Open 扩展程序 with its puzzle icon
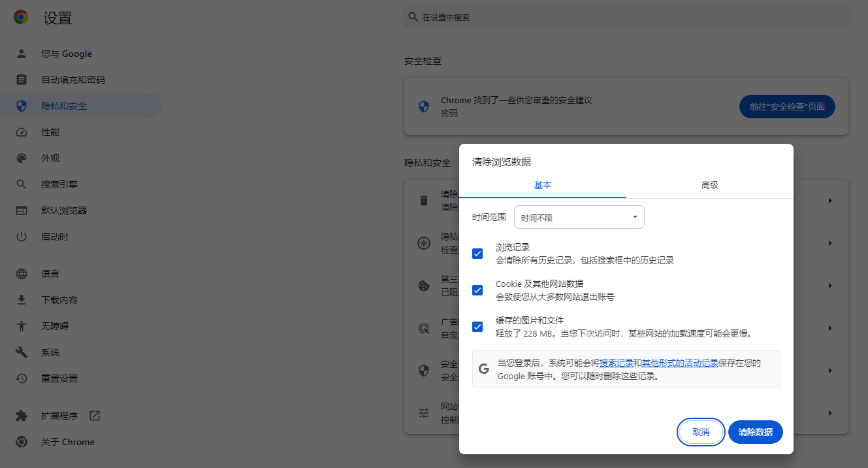This screenshot has height=468, width=868. click(22, 415)
